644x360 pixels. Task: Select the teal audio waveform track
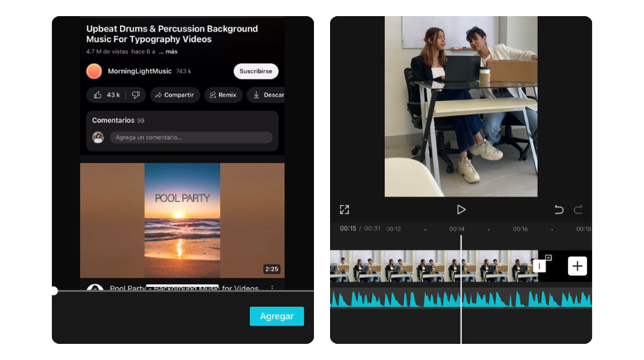[460, 299]
